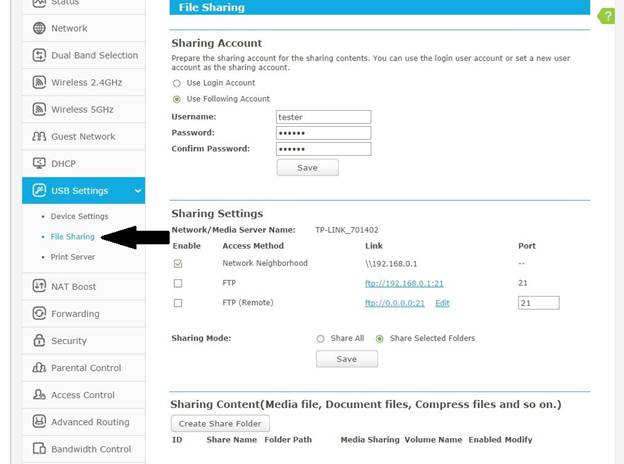624x464 pixels.
Task: Open Print Server submenu item
Action: point(73,257)
